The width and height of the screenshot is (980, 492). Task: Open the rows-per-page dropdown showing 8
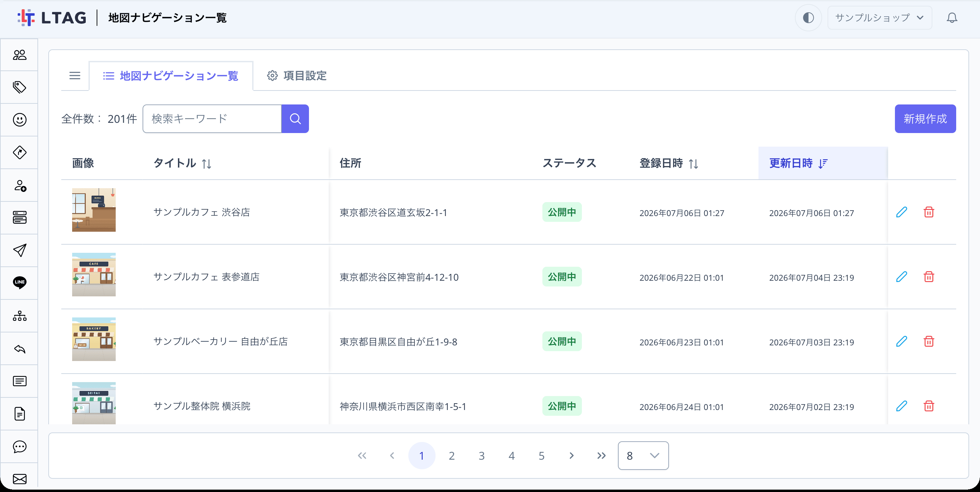coord(643,456)
